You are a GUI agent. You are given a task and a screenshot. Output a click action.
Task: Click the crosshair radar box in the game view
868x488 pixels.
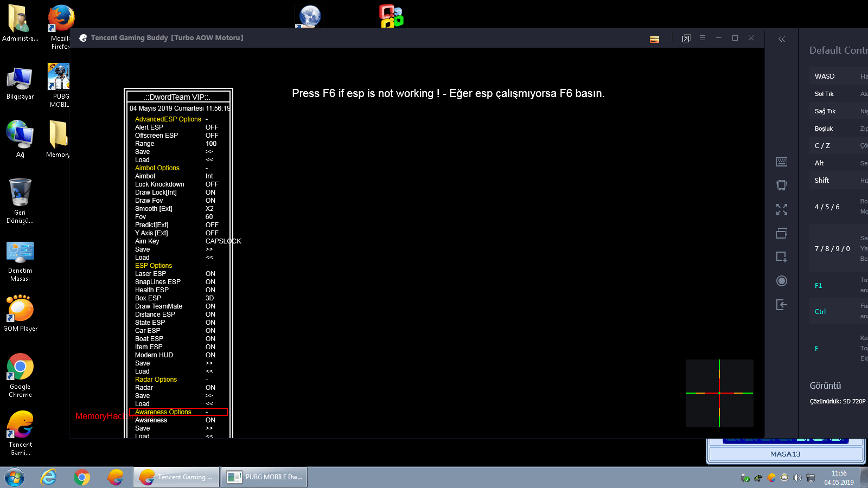719,393
